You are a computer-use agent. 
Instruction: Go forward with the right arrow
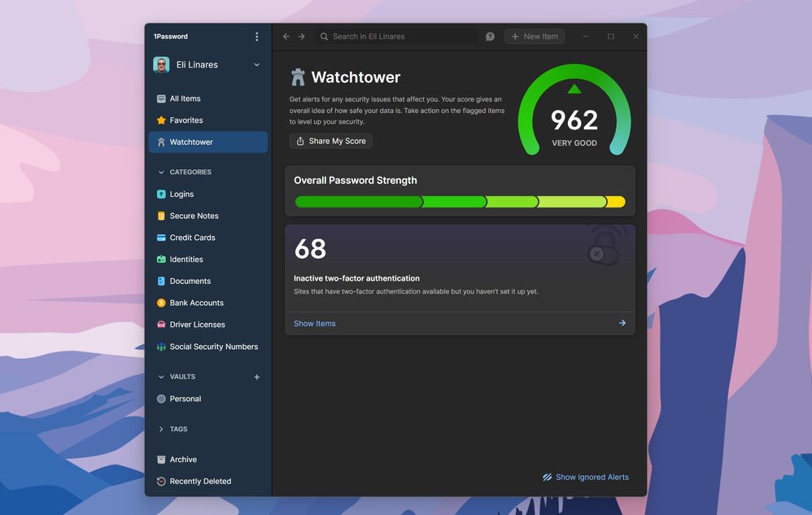[301, 37]
